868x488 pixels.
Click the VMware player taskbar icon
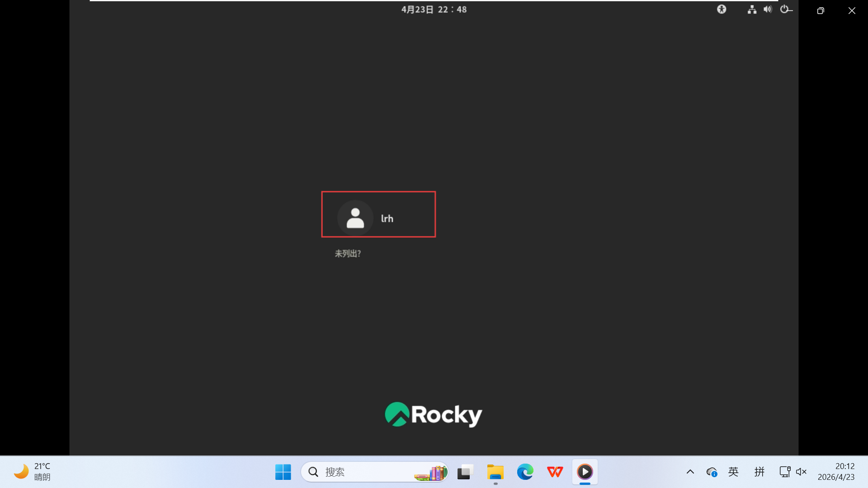[585, 472]
